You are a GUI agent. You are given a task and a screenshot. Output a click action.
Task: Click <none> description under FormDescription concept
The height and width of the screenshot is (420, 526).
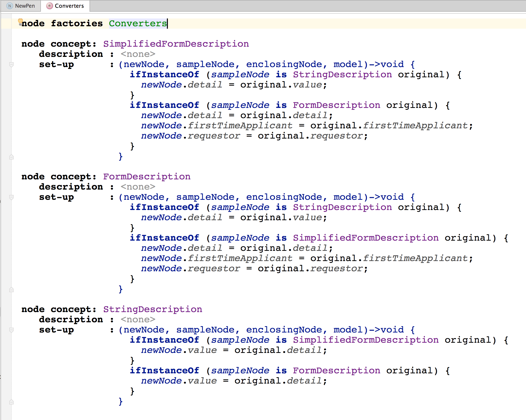pyautogui.click(x=138, y=187)
